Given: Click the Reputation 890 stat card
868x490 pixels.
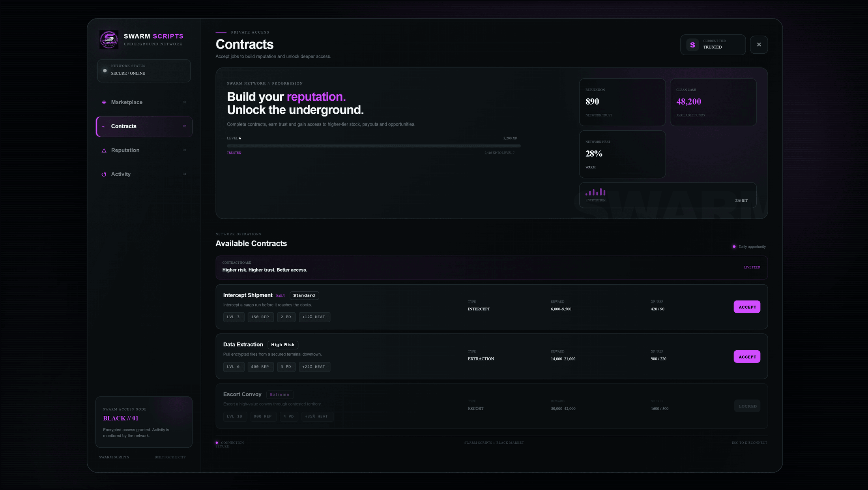Looking at the screenshot, I should 622,102.
